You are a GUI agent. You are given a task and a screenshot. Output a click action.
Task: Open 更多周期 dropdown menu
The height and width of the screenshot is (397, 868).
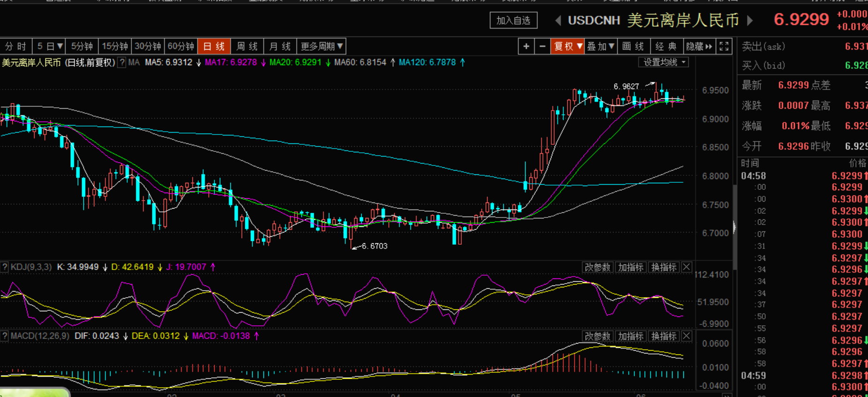tap(322, 46)
